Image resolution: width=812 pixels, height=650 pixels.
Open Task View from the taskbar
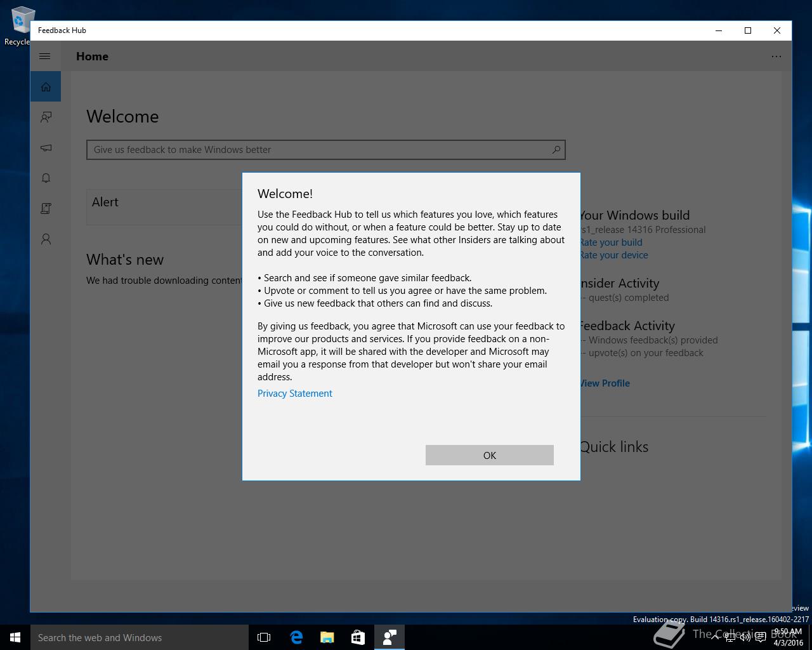(264, 637)
